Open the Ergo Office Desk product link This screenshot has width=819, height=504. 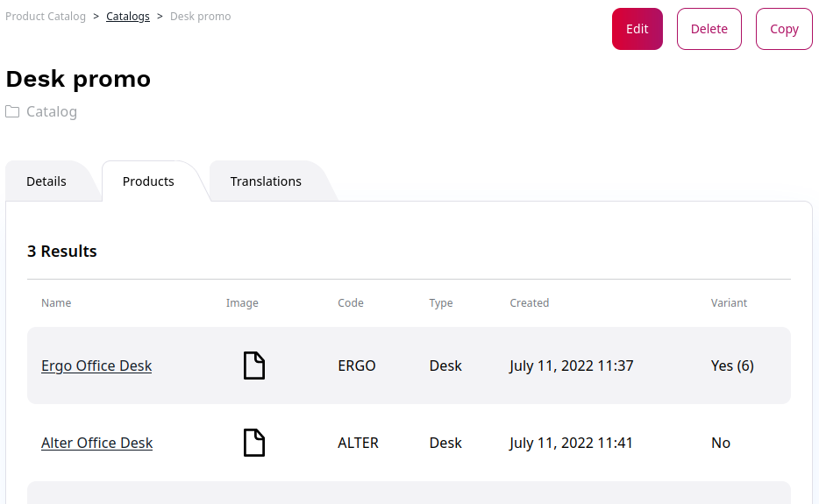coord(96,366)
